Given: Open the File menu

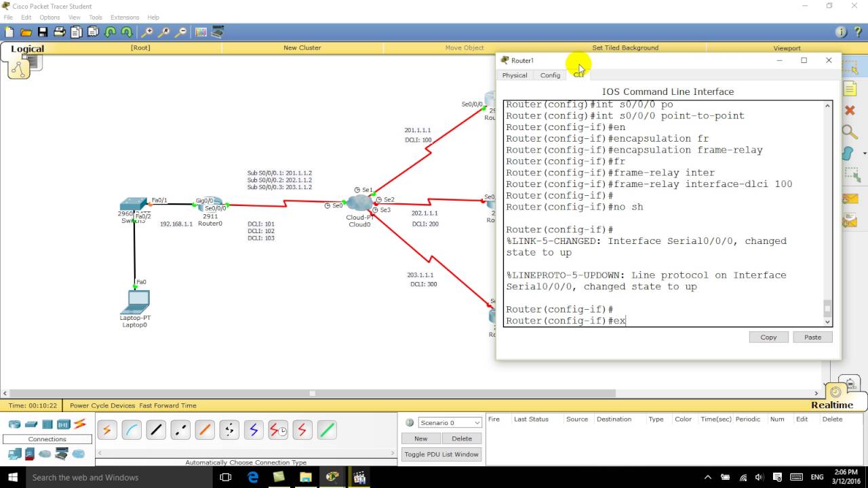Looking at the screenshot, I should pyautogui.click(x=8, y=17).
